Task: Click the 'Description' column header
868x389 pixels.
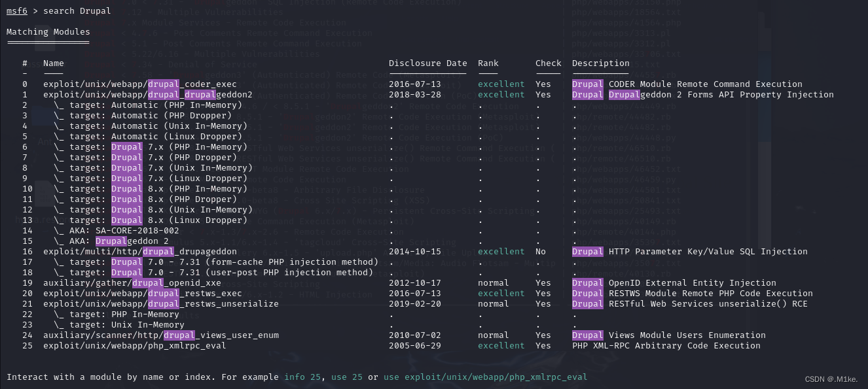Action: [x=601, y=63]
